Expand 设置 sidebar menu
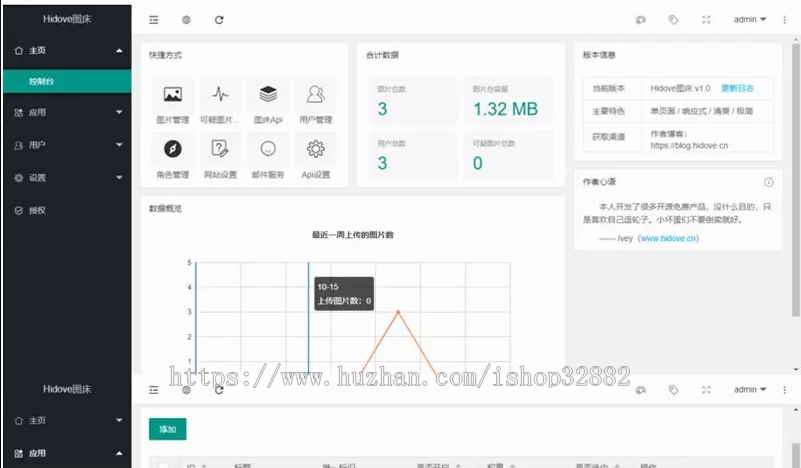 point(119,178)
